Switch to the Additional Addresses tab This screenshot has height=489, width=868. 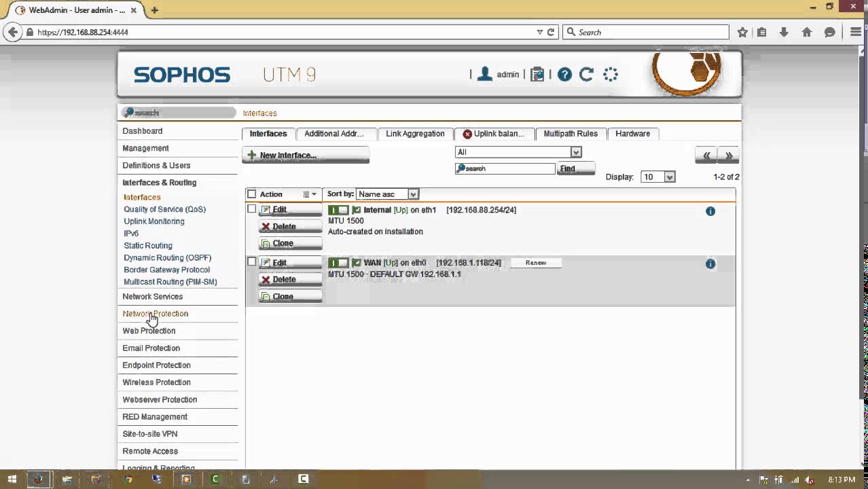pyautogui.click(x=336, y=134)
